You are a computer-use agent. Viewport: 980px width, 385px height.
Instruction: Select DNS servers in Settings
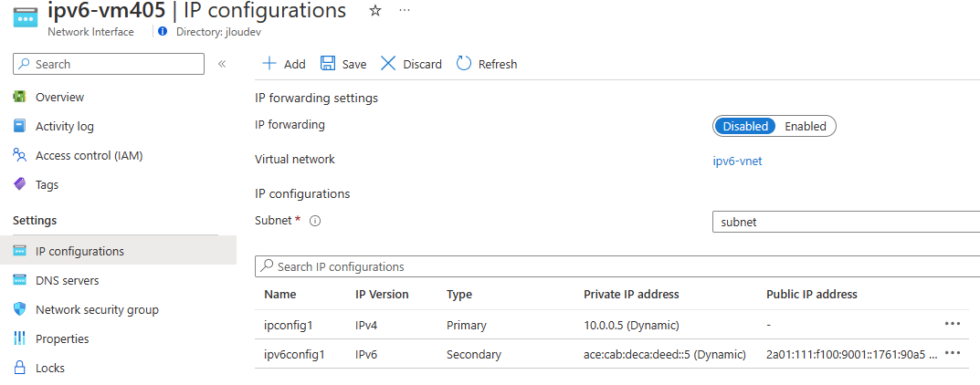67,280
